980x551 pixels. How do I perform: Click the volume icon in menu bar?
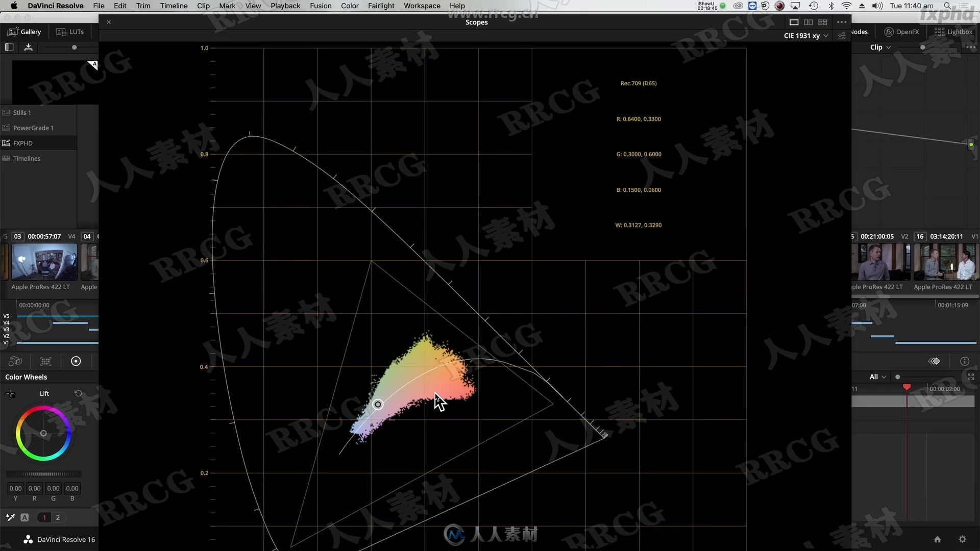(x=877, y=6)
